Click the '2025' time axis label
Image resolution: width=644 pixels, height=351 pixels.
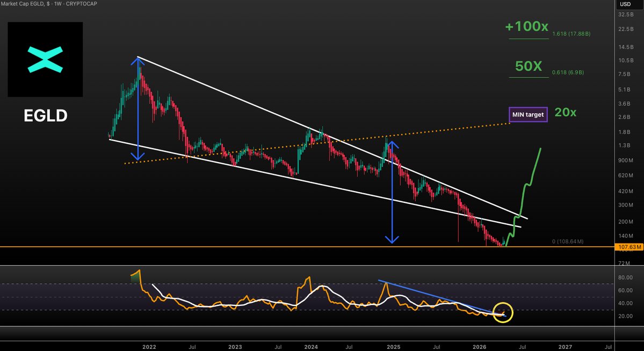coord(394,347)
